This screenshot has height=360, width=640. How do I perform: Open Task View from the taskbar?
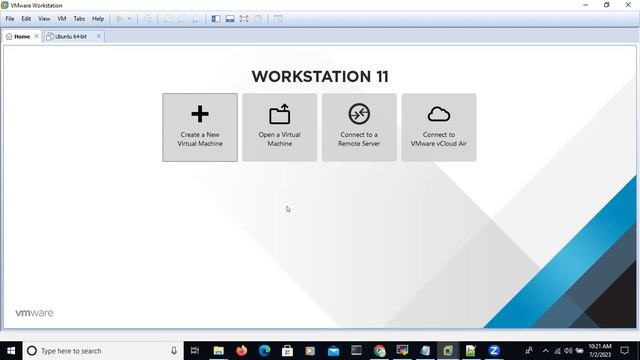(195, 351)
